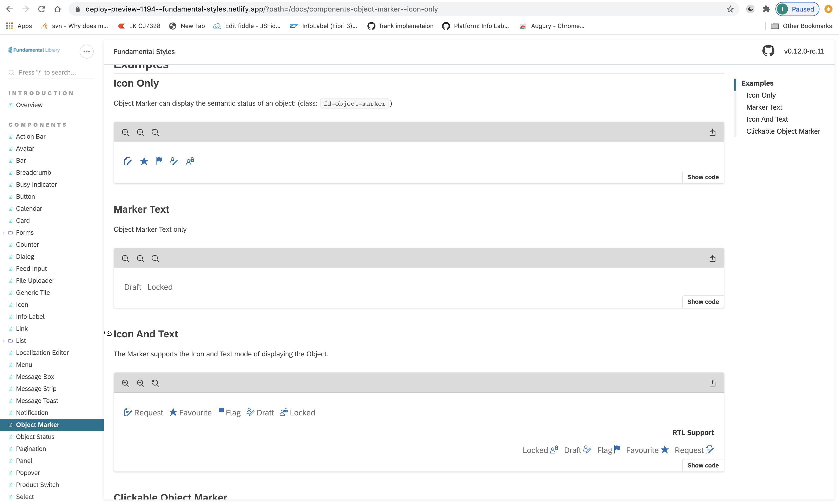Select the Icon Only link in Examples panel
839x504 pixels.
[x=761, y=95]
